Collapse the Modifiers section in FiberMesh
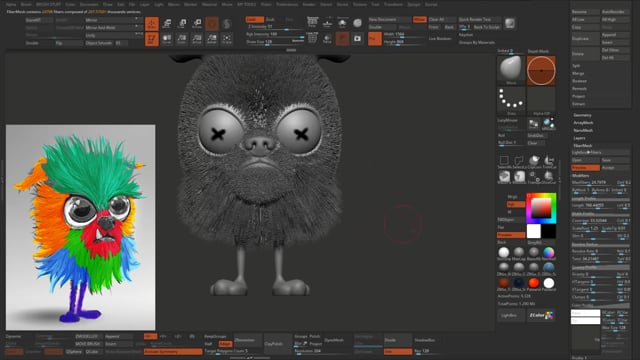640x360 pixels. (580, 176)
